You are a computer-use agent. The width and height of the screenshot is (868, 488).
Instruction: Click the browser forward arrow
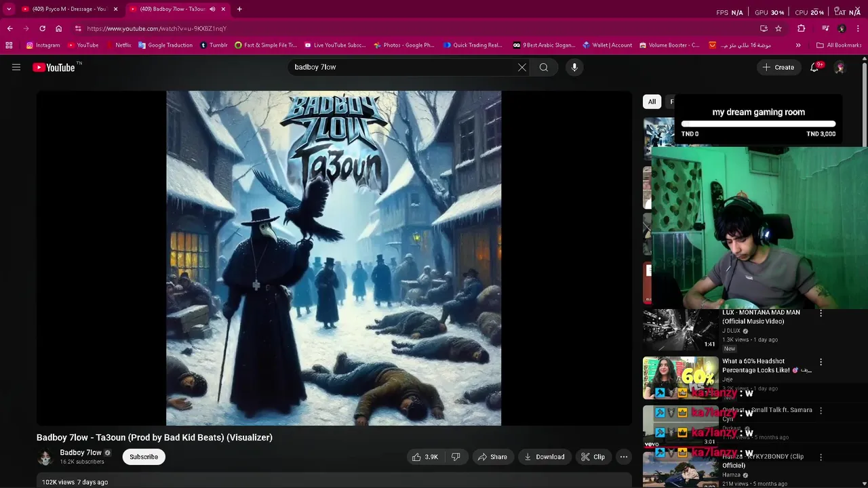pyautogui.click(x=26, y=28)
